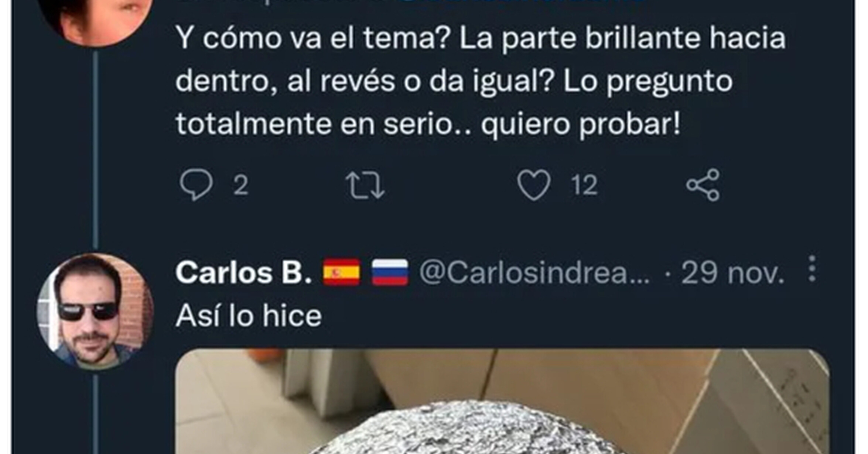Open the Carlos B. display name
Viewport: 868px width, 454px height.
(x=244, y=273)
